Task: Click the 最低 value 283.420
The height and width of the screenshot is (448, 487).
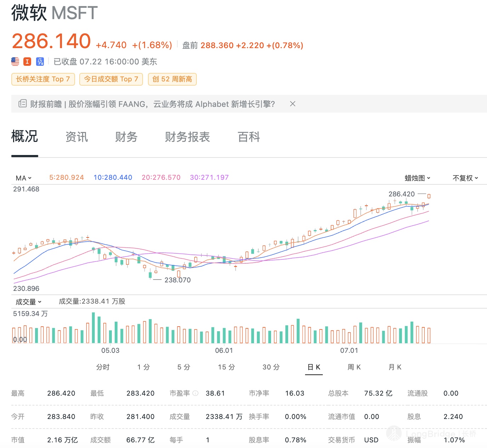Action: 141,393
